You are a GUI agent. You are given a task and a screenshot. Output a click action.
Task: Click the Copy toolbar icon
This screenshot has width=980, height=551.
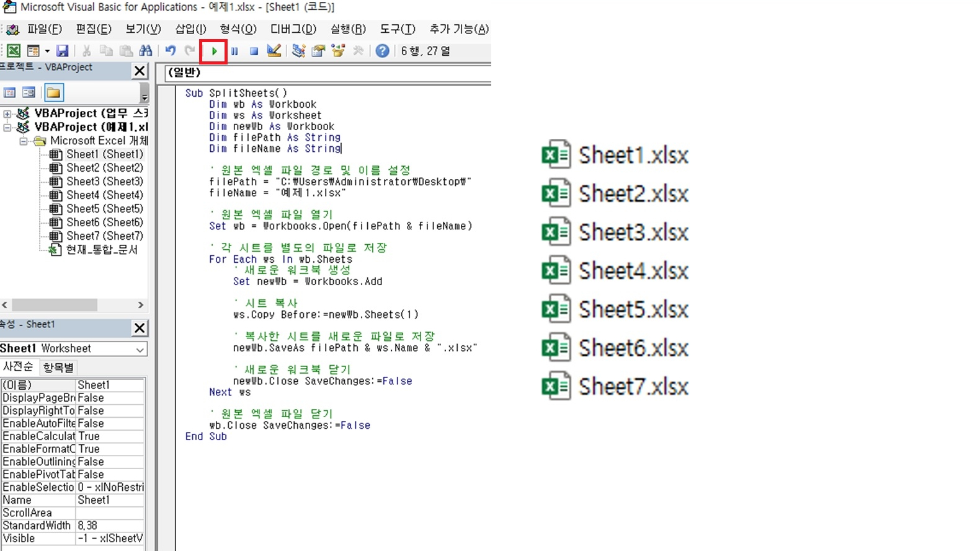(x=106, y=51)
